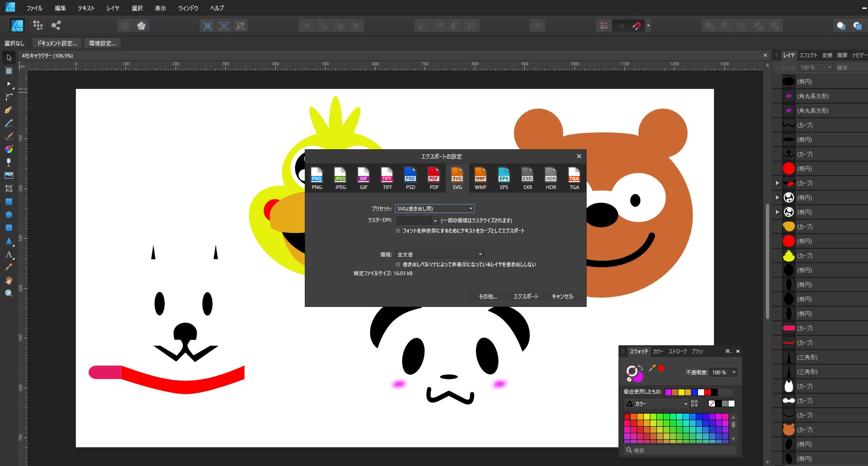
Task: Select the Rectangle shape tool
Action: [x=9, y=202]
